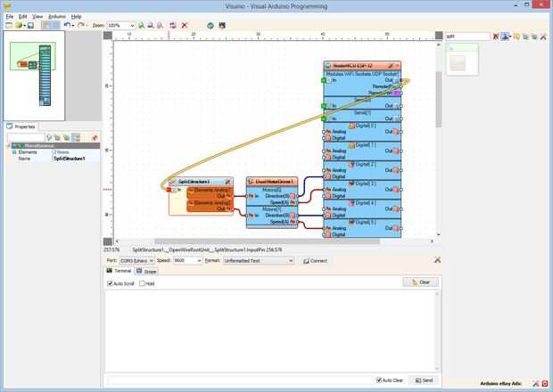Open the File menu
Screen dimensions: 553x392
pyautogui.click(x=10, y=17)
